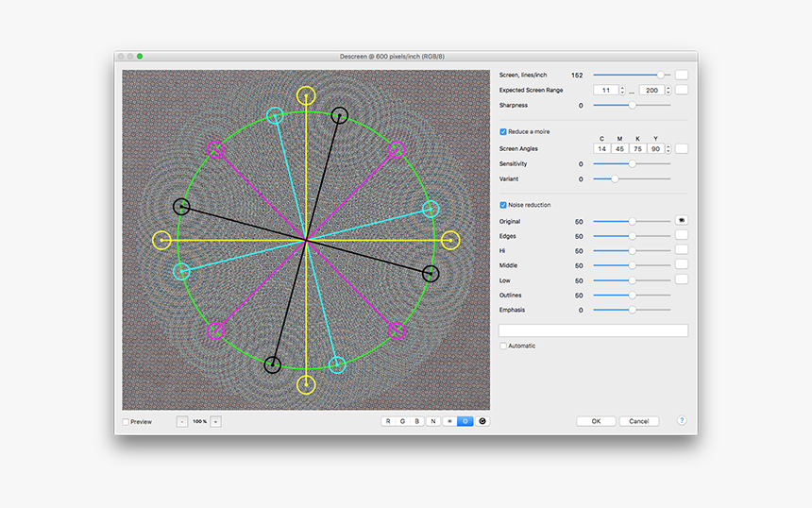Toggle the Noise reduction checkbox

click(503, 205)
